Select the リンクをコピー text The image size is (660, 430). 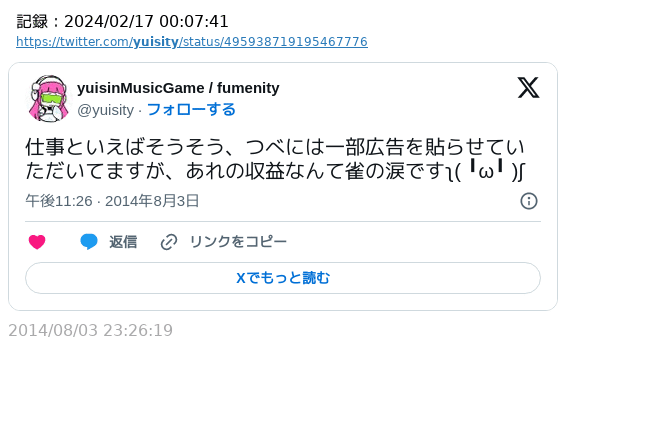point(238,242)
